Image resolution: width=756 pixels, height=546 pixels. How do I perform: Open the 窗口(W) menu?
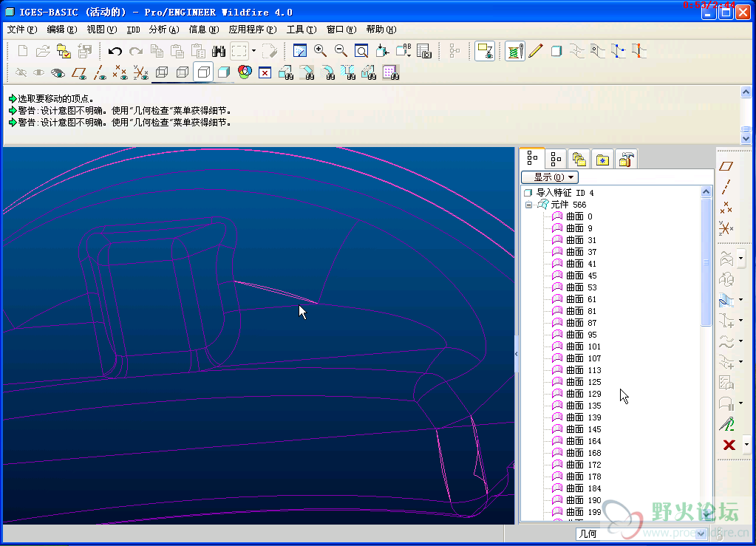tap(341, 30)
